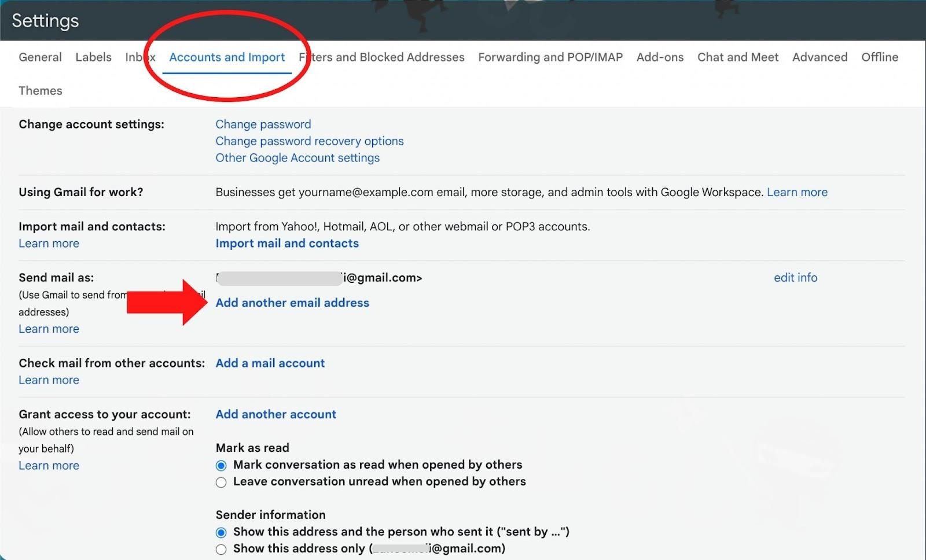Click edit info for send-as address

[796, 278]
